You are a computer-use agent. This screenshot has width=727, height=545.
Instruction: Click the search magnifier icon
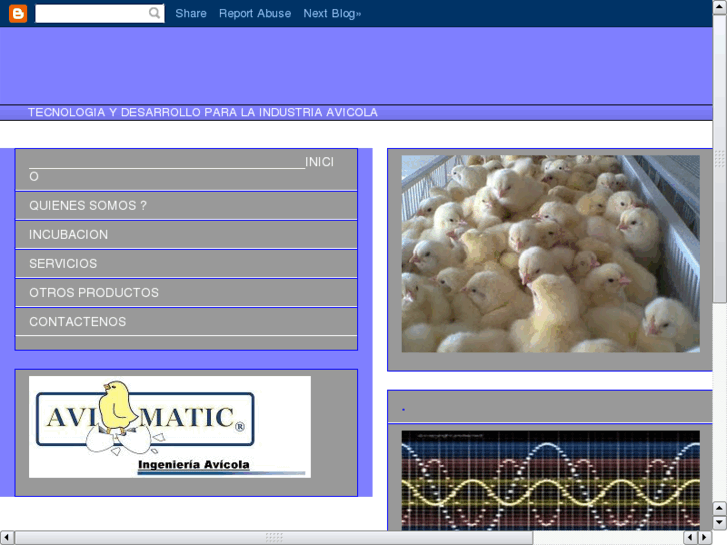point(154,13)
